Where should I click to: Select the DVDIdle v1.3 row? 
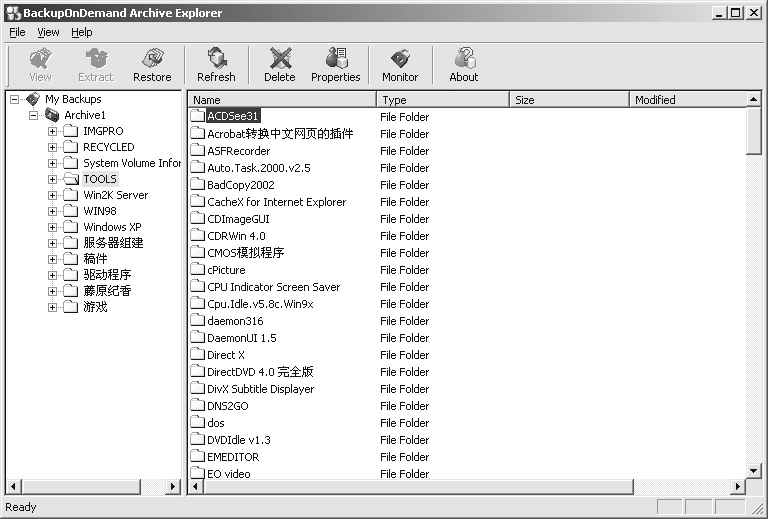(x=239, y=440)
